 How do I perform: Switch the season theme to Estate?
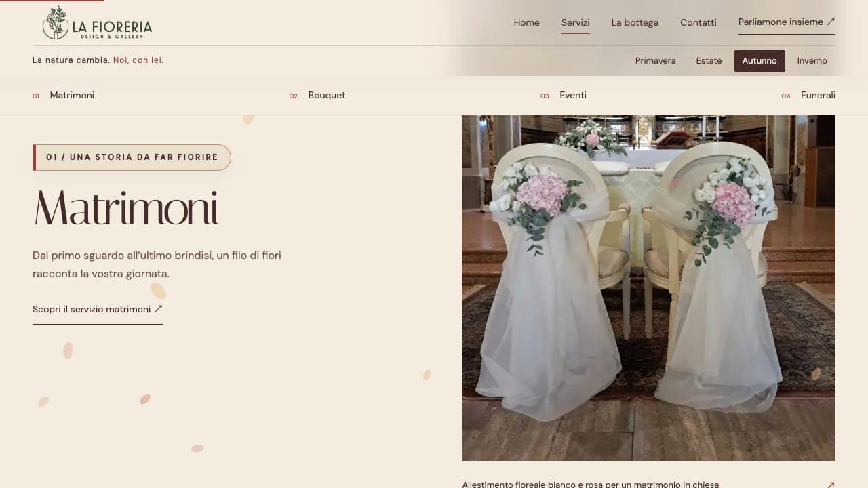tap(709, 61)
